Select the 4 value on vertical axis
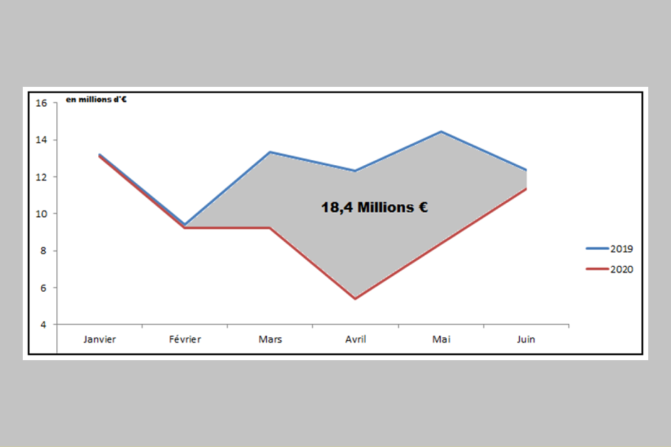 43,325
